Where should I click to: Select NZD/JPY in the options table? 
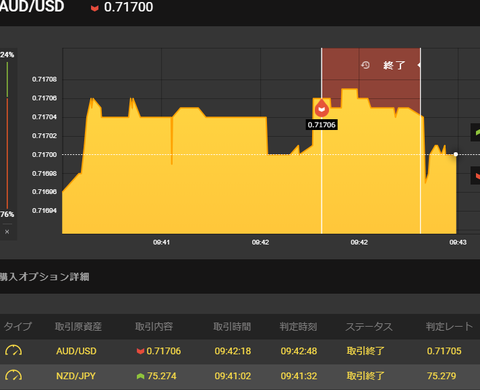point(76,376)
